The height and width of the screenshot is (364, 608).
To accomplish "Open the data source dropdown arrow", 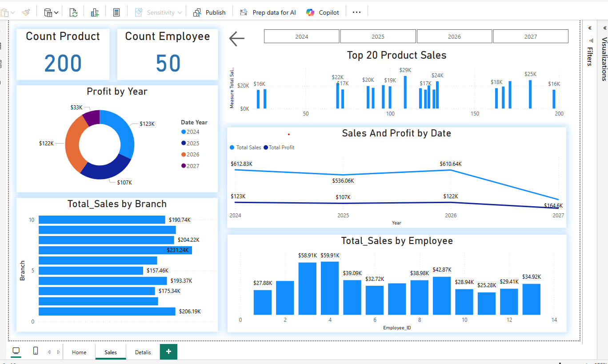I will pos(56,13).
